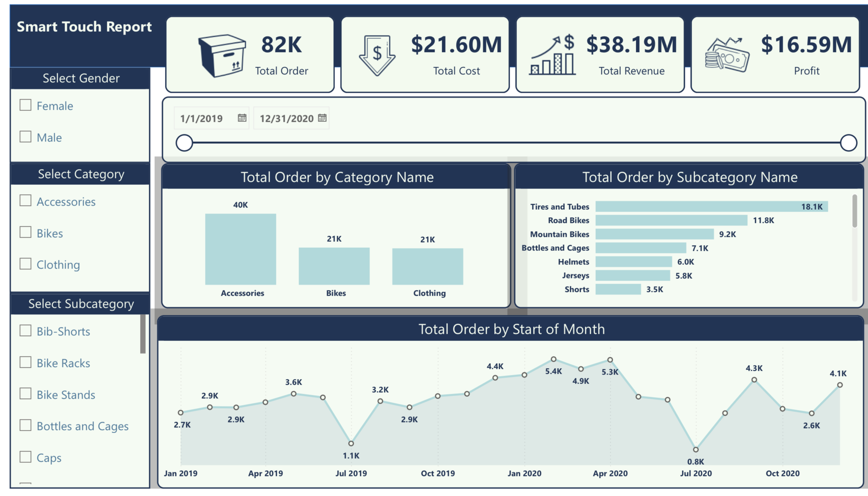Tick the Male gender checkbox
Image resolution: width=868 pixels, height=496 pixels.
[25, 137]
